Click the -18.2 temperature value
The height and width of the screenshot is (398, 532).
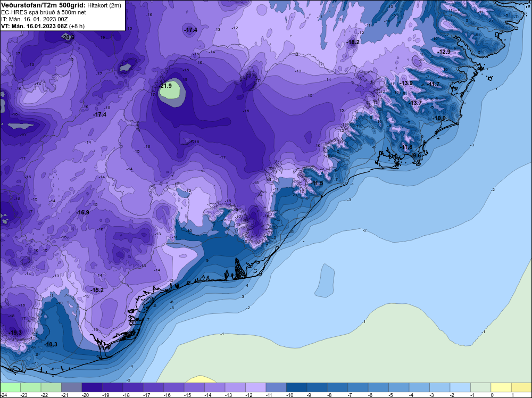[x=353, y=43]
